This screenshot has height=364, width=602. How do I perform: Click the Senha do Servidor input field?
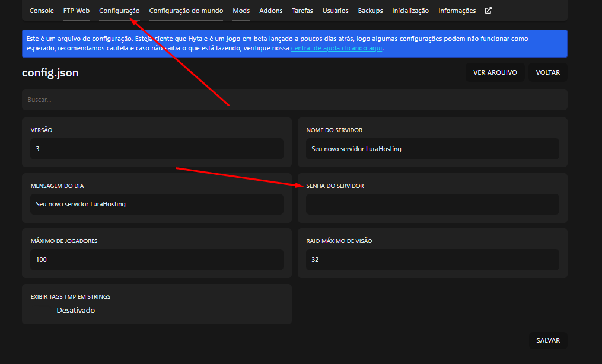(x=432, y=204)
